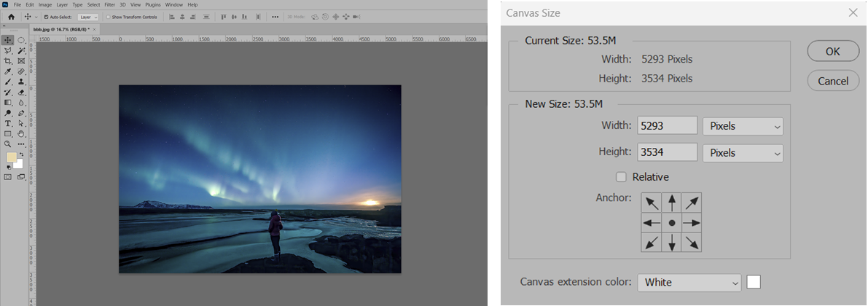Select the Path Selection tool
The image size is (868, 306).
coord(21,123)
